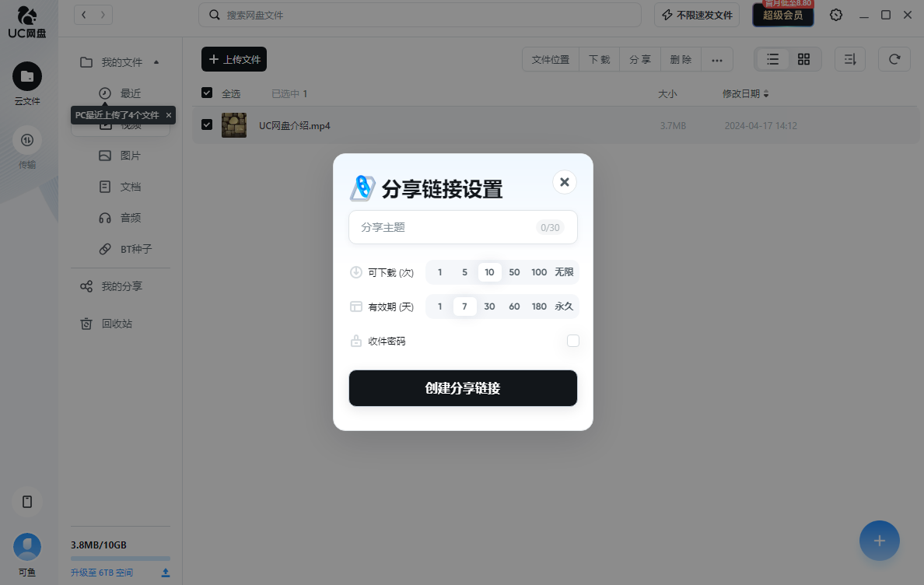Focus the 搜索网盘文件 search box
Viewport: 924px width, 585px height.
click(x=419, y=15)
